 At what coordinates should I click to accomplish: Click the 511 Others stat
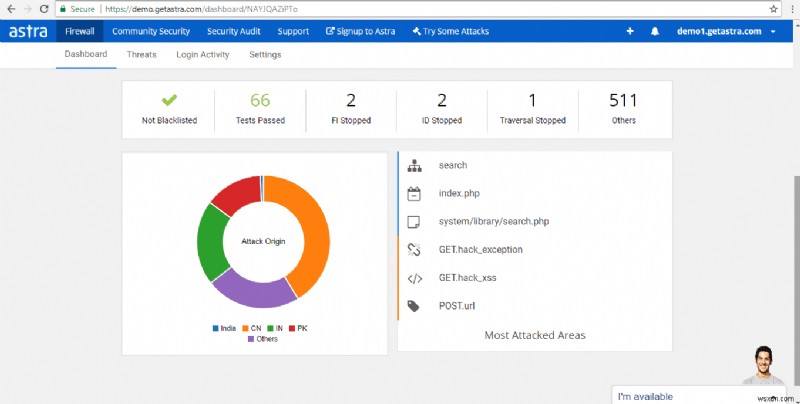pyautogui.click(x=623, y=109)
